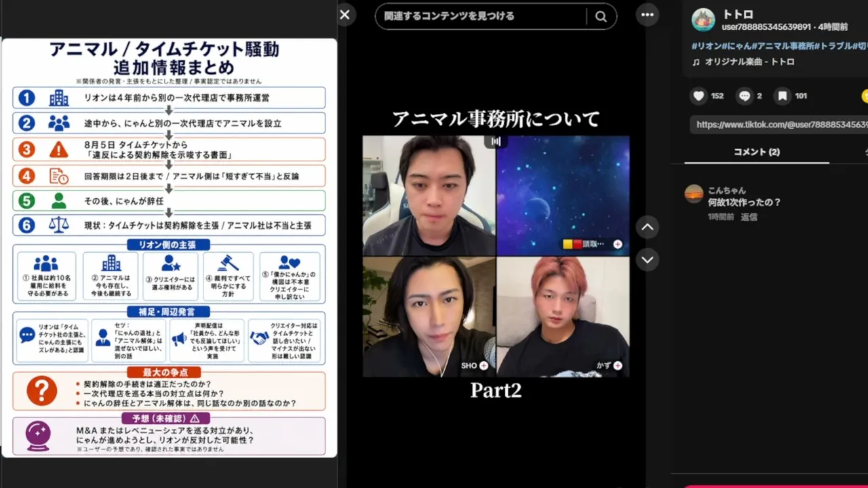This screenshot has width=868, height=488.
Task: Click the リオン側の主張 section header
Action: pos(169,244)
